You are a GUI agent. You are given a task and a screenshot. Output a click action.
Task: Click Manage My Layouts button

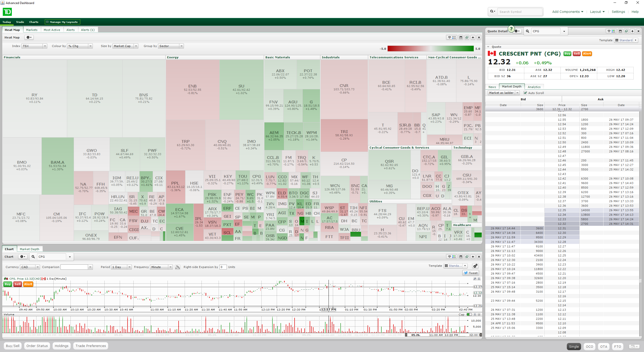pyautogui.click(x=62, y=22)
